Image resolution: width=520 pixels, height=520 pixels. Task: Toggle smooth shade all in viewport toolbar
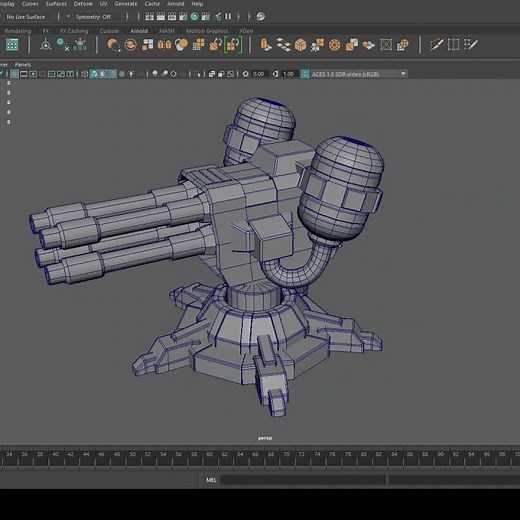click(x=94, y=74)
